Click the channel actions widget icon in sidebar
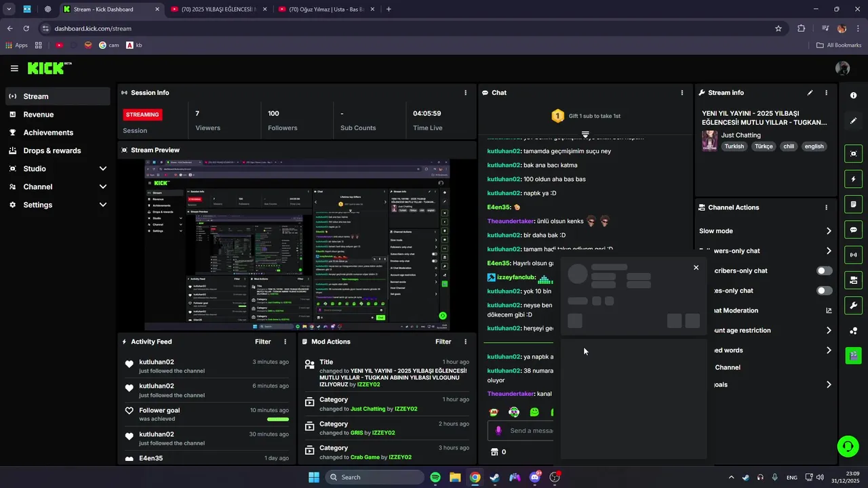 point(854,280)
